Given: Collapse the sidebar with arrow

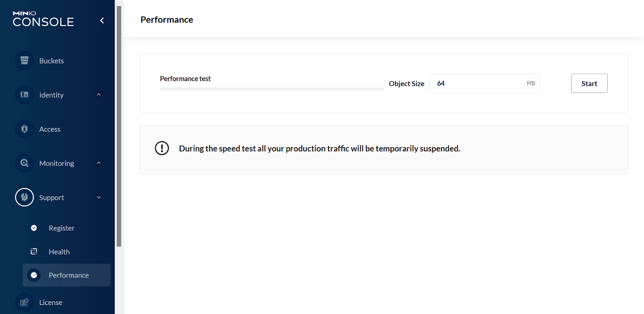Looking at the screenshot, I should [x=102, y=21].
